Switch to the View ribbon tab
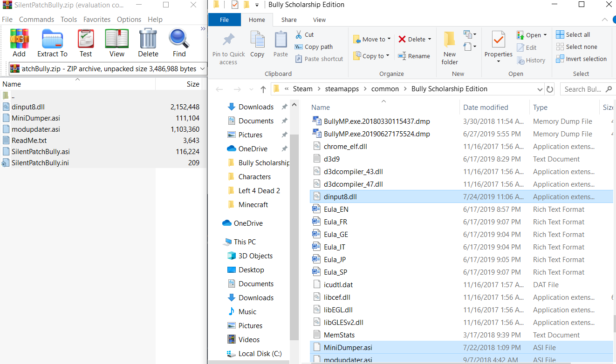 pyautogui.click(x=320, y=20)
